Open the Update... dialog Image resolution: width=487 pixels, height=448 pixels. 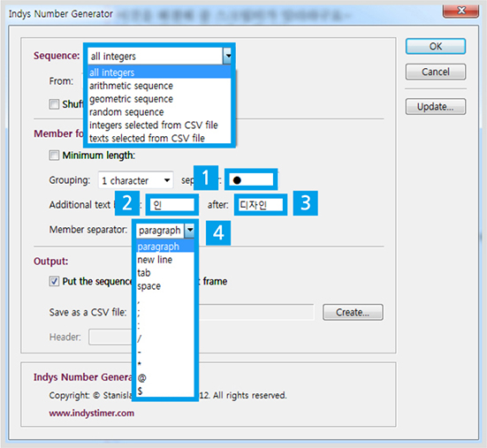(435, 107)
